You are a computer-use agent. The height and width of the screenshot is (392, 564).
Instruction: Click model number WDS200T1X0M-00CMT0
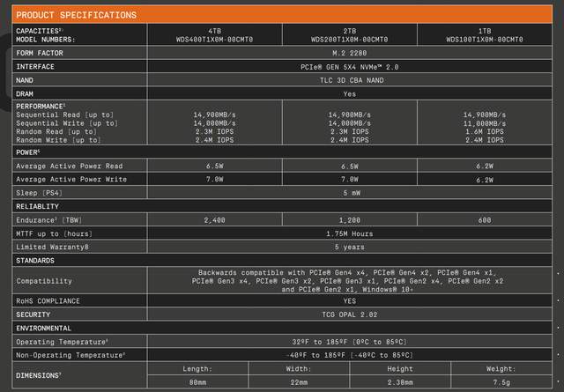(x=349, y=40)
